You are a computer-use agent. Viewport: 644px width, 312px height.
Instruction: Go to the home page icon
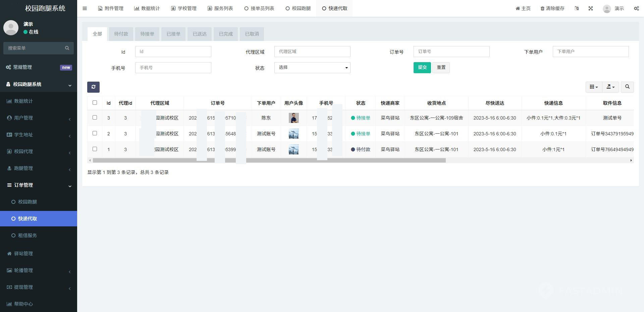coord(518,8)
